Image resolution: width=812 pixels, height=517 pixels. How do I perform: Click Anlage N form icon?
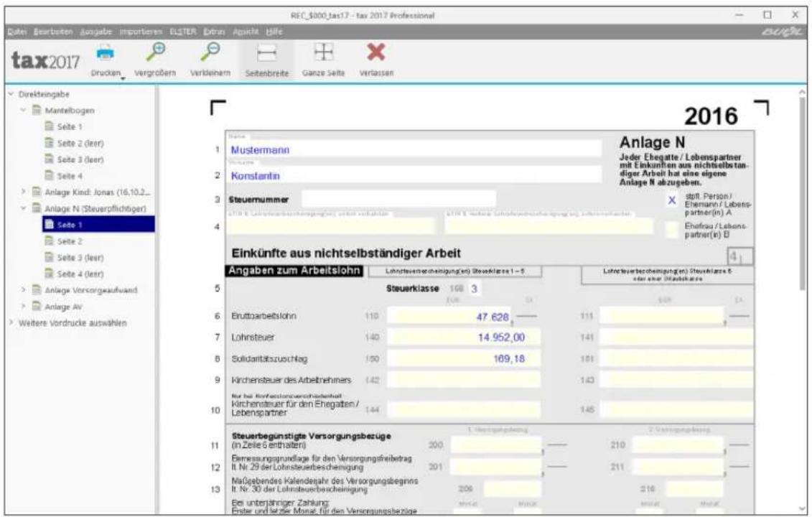[x=36, y=208]
